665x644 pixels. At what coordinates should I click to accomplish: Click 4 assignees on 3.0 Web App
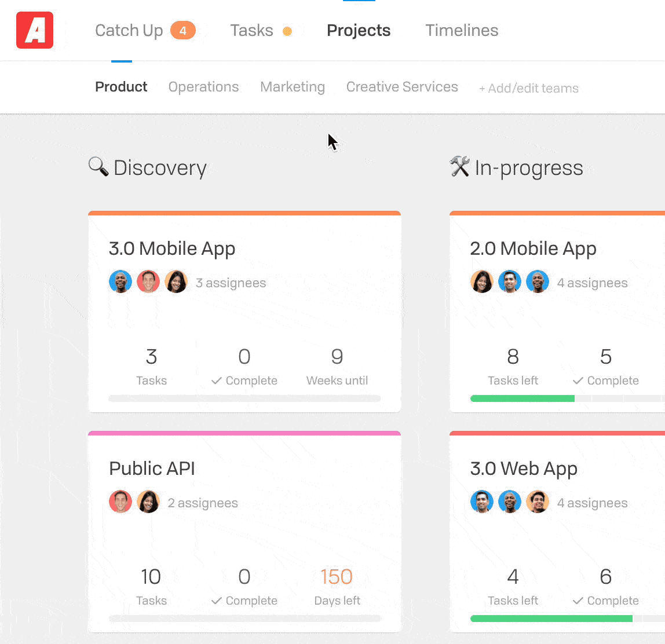592,503
